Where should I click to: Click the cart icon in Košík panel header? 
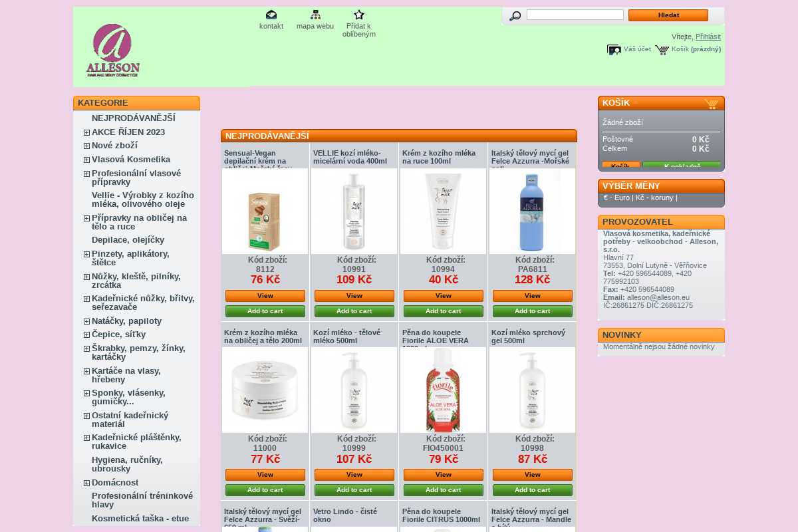tap(712, 104)
